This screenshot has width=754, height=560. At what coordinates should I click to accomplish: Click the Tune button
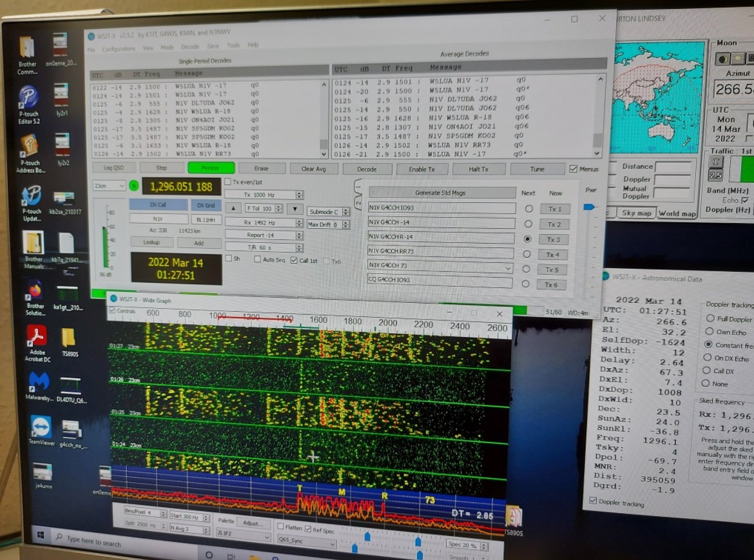click(x=537, y=169)
